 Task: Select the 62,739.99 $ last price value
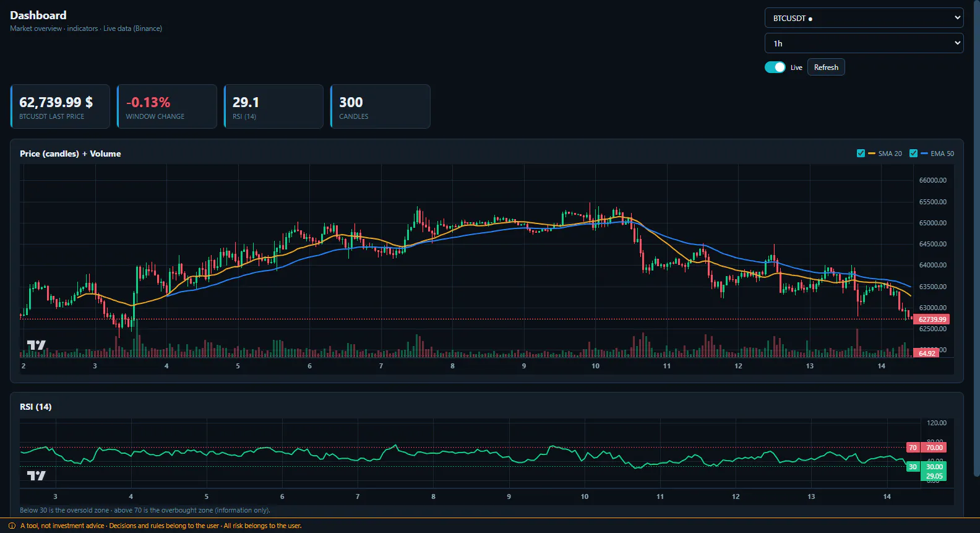click(56, 102)
